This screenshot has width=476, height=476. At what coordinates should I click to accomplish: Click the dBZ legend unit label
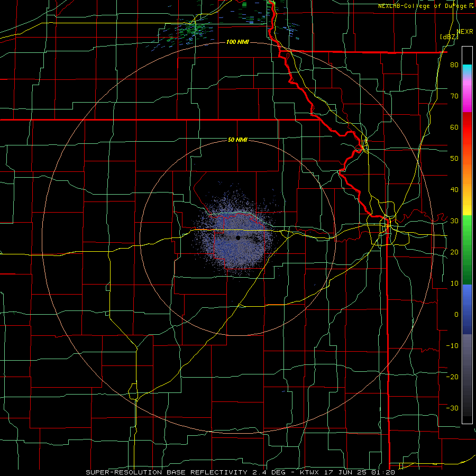449,37
